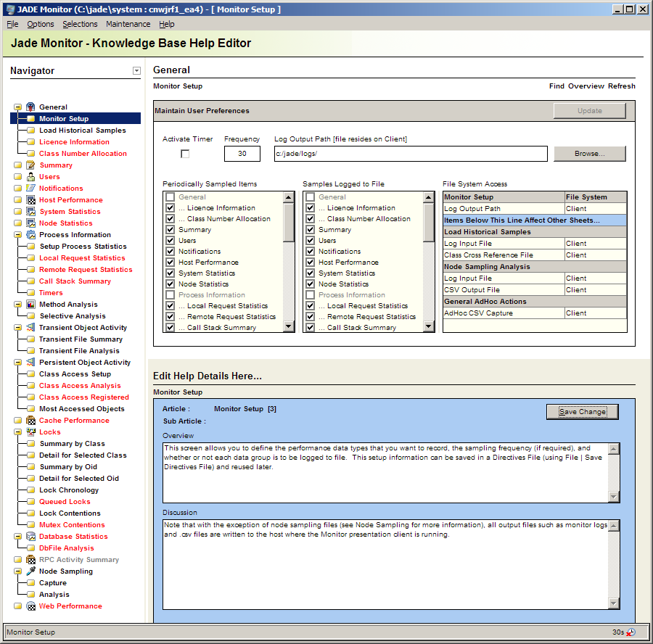Uncheck Host Performance in Periodically Sampled Items
Screen dimensions: 653x644
[170, 263]
